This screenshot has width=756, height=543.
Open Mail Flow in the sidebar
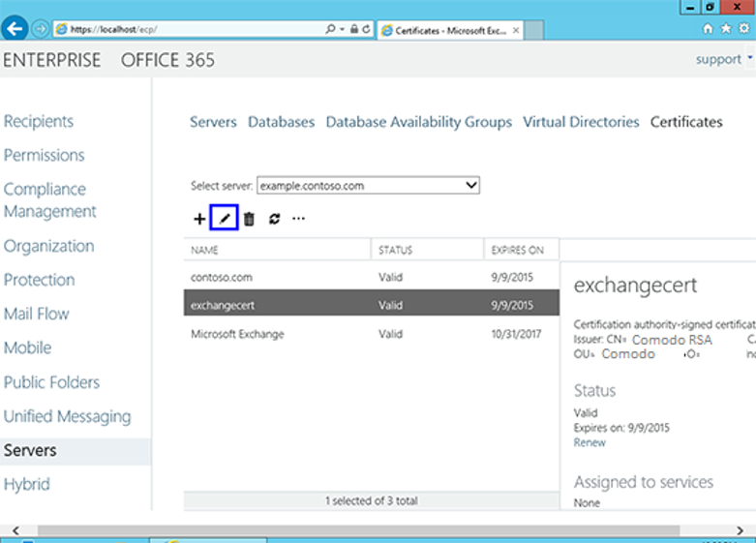[37, 314]
